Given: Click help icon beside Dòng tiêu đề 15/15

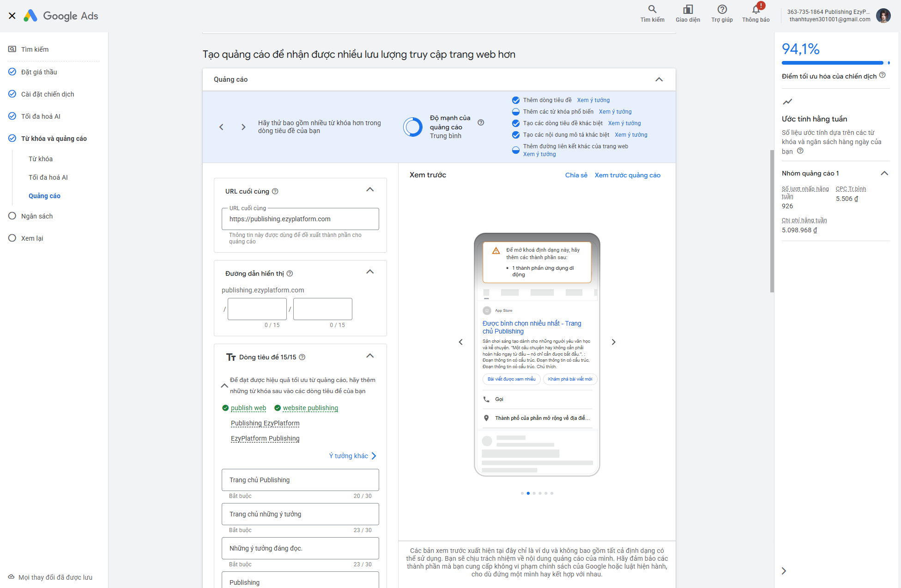Looking at the screenshot, I should pyautogui.click(x=302, y=357).
